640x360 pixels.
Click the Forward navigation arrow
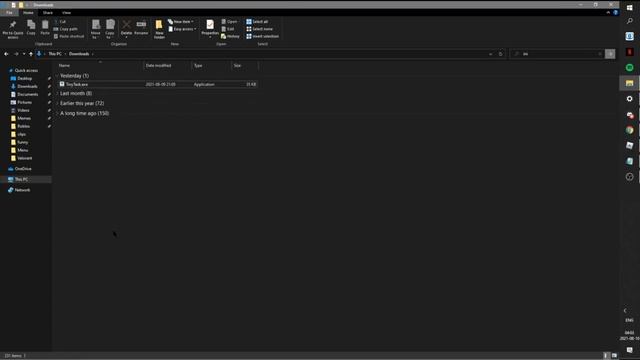tap(16, 54)
